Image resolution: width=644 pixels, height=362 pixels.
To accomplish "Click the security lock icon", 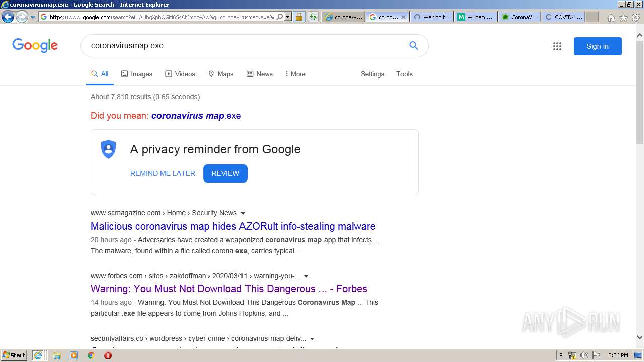I will tap(299, 17).
